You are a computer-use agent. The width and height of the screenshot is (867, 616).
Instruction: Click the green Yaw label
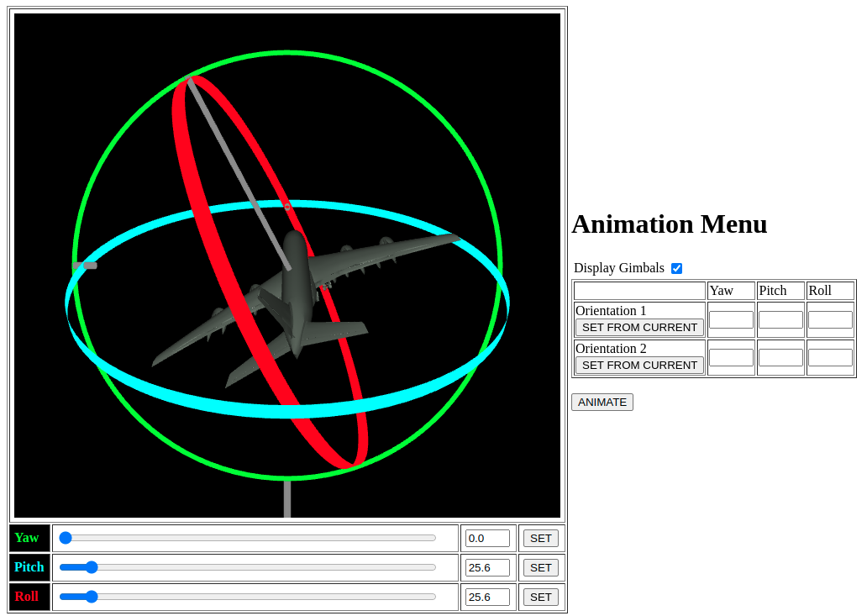pos(27,538)
